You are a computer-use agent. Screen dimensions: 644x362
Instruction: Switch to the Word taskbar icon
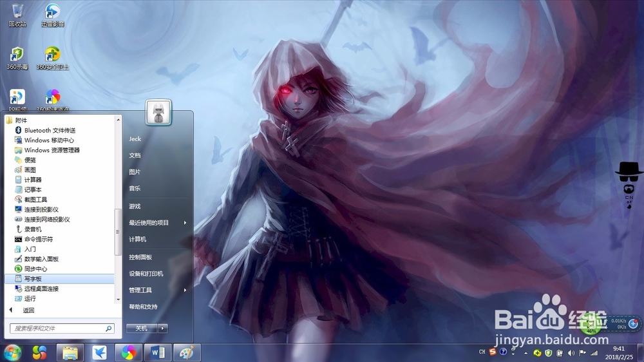pyautogui.click(x=158, y=352)
